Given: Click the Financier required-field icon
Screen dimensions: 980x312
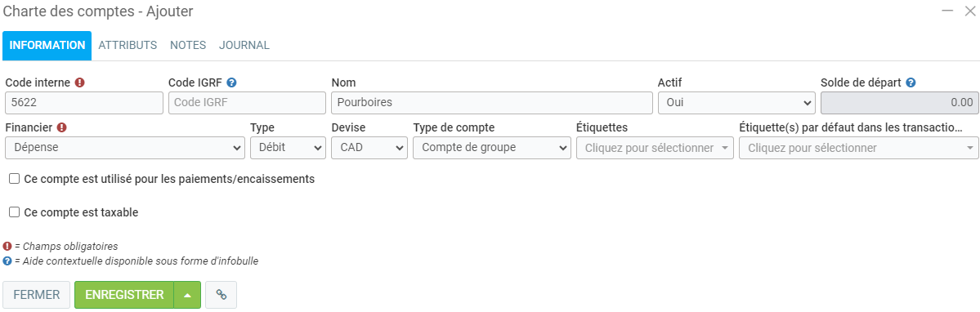Looking at the screenshot, I should pos(61,127).
